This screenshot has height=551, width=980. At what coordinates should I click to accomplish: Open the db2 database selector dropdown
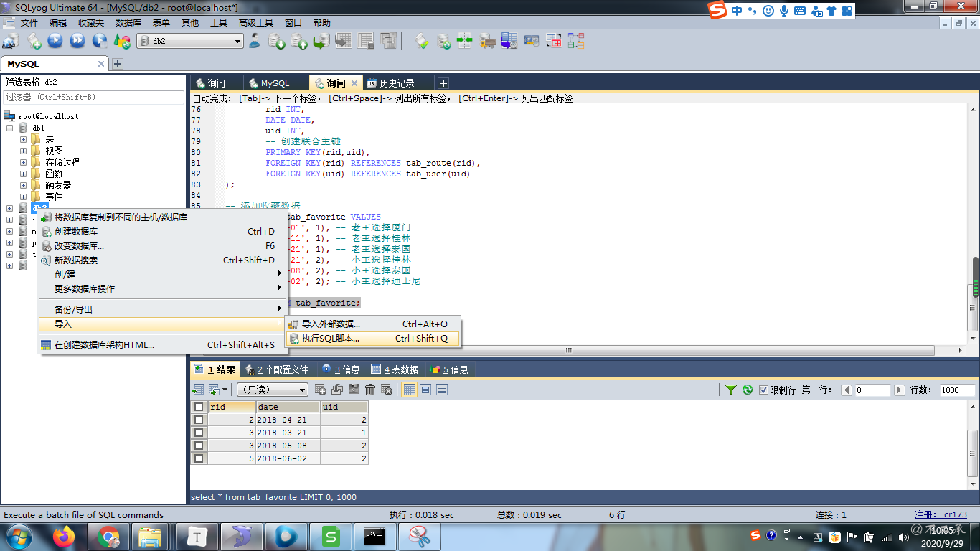point(190,41)
